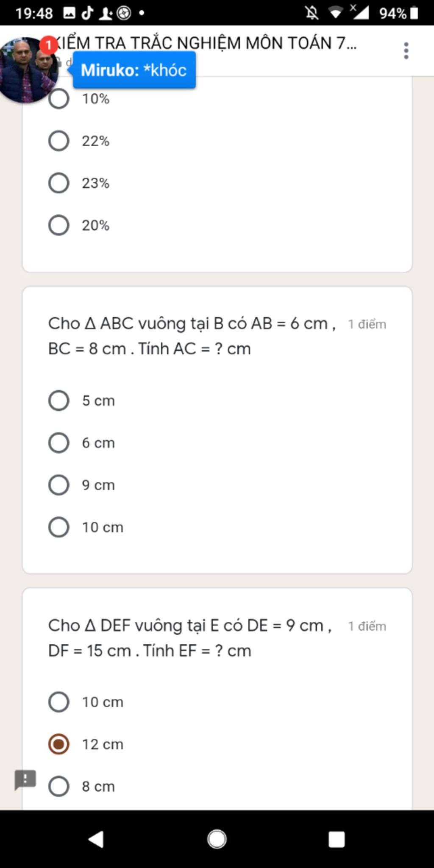Open recent apps square button

[337, 839]
